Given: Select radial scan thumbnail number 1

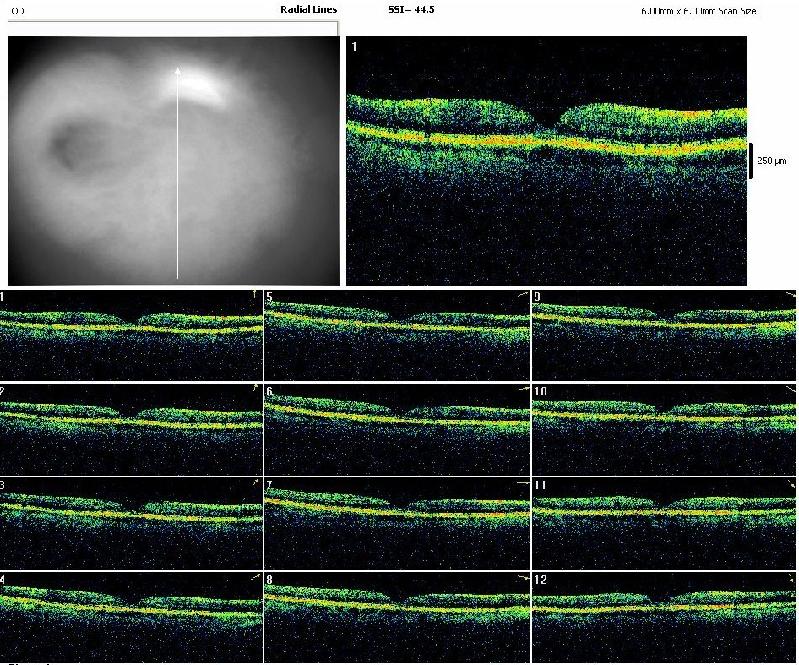Looking at the screenshot, I should point(130,335).
